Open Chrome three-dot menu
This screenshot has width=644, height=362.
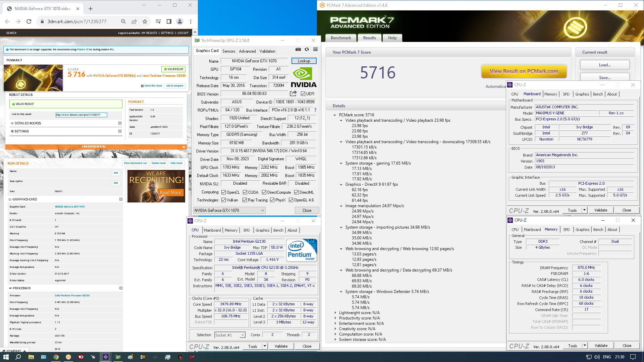(191, 21)
